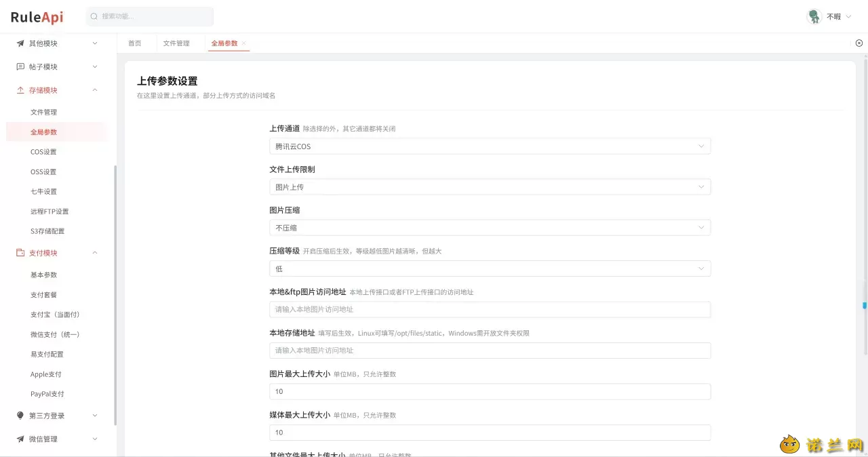Click the 存储模块 upload icon
This screenshot has width=868, height=457.
click(20, 90)
